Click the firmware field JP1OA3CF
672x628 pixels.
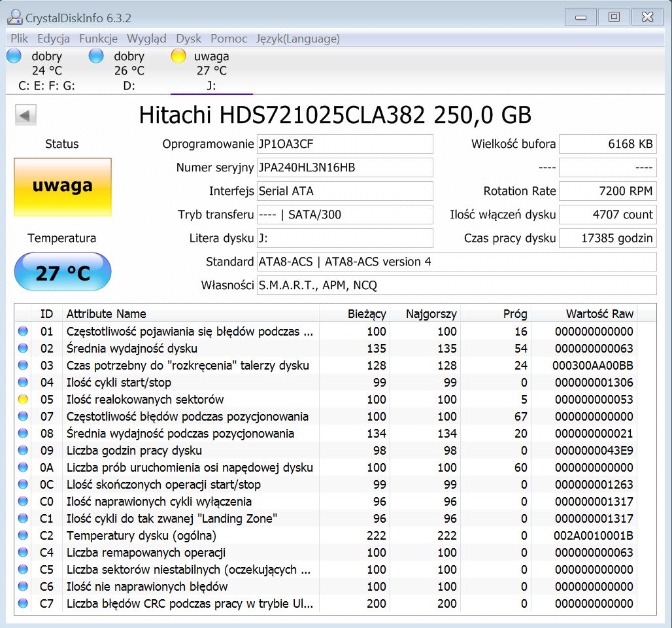345,144
